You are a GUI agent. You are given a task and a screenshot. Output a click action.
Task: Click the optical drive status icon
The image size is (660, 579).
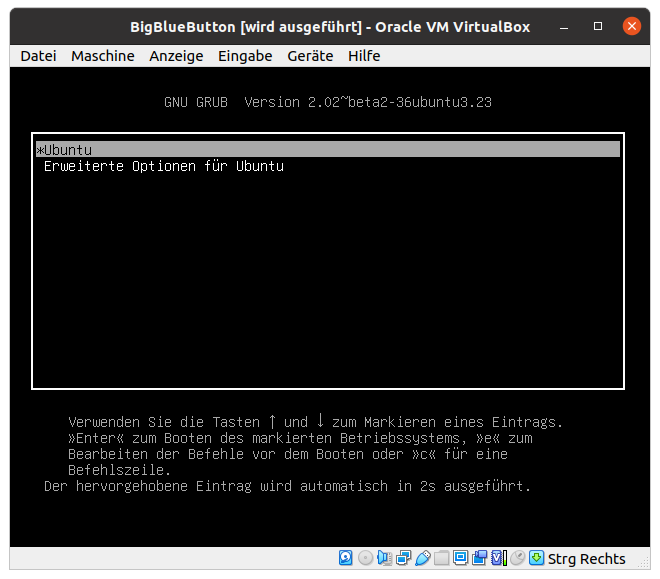coord(365,558)
